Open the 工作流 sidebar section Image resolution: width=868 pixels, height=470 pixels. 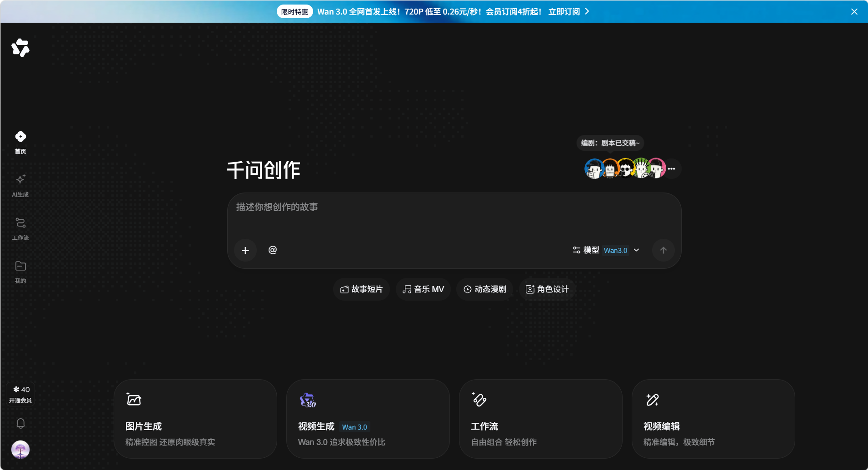pyautogui.click(x=20, y=229)
